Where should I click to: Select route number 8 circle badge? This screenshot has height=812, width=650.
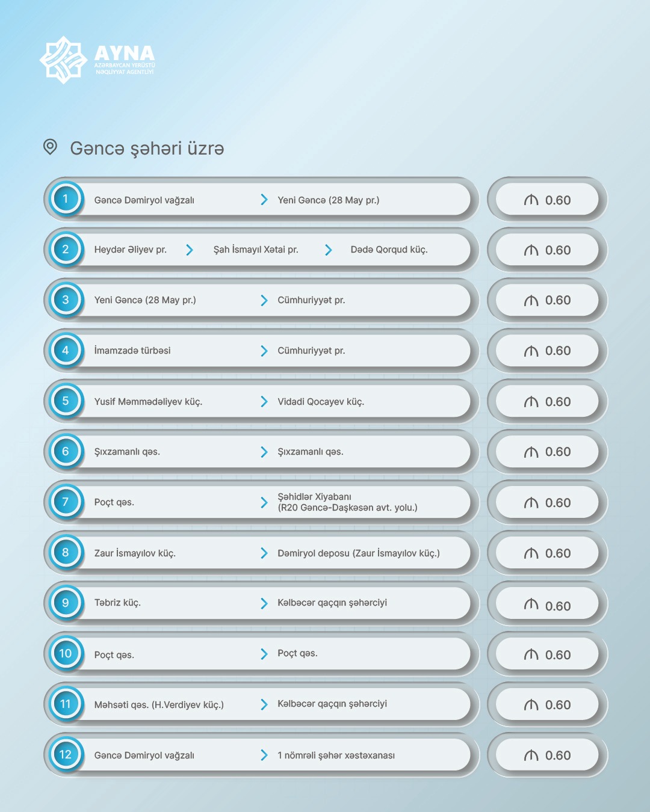tap(66, 553)
